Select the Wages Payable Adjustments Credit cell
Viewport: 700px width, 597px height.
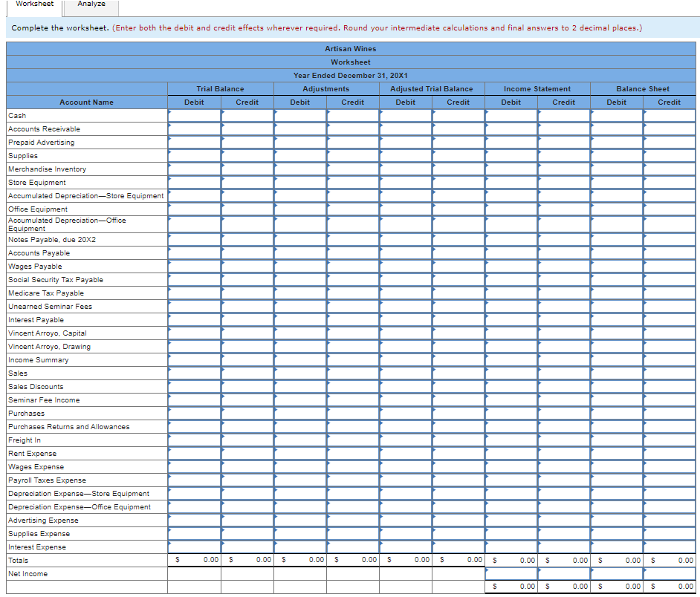(x=352, y=266)
